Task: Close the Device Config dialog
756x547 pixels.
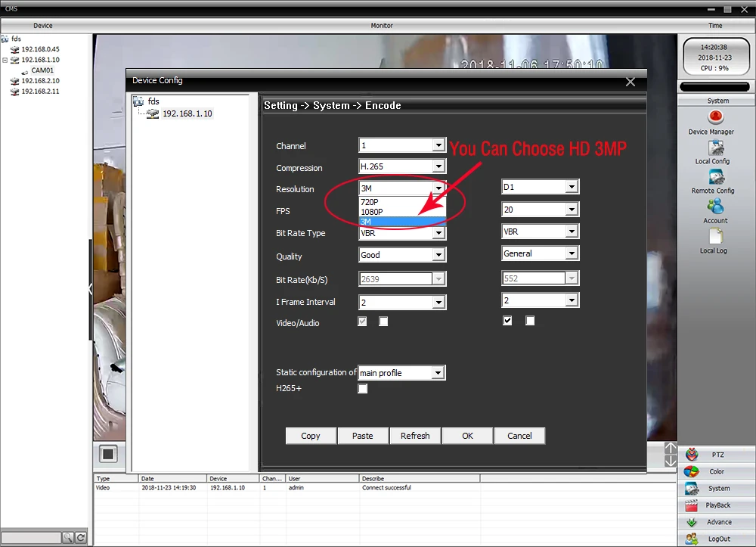Action: pos(631,82)
